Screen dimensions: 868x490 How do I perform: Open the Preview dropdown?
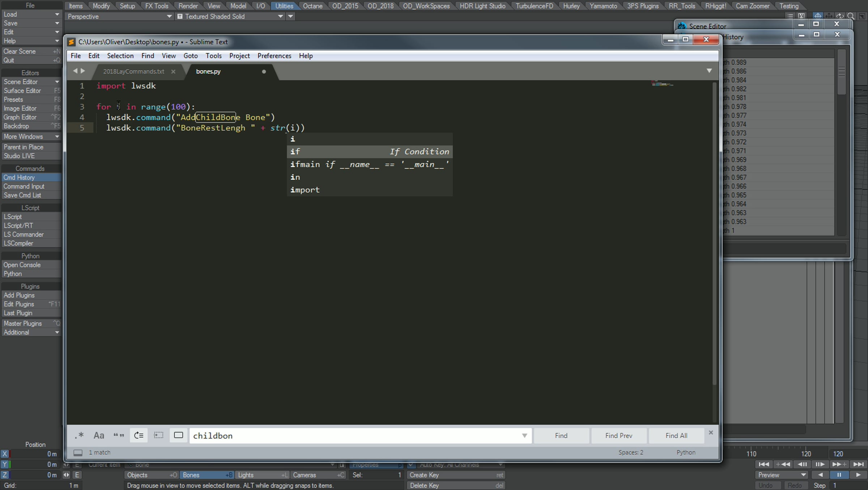point(782,475)
